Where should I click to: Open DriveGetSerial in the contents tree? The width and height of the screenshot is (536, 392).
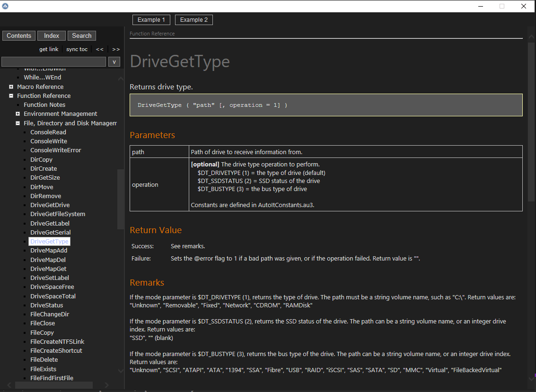(x=50, y=233)
